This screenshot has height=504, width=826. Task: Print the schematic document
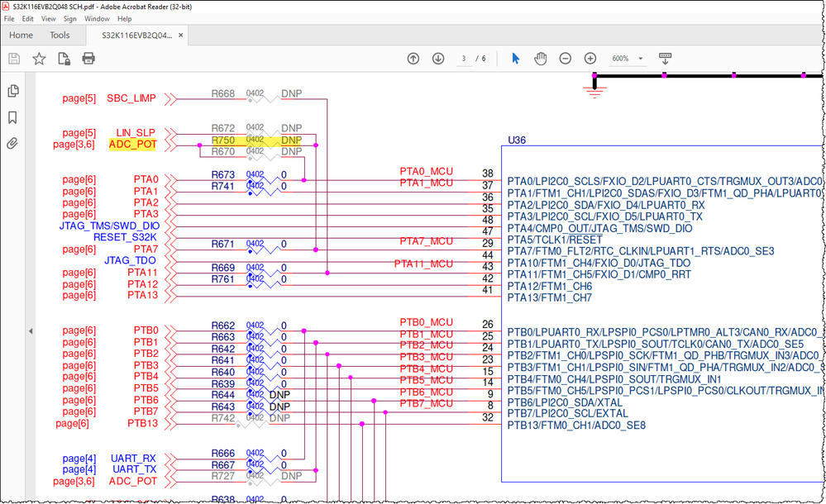tap(88, 59)
